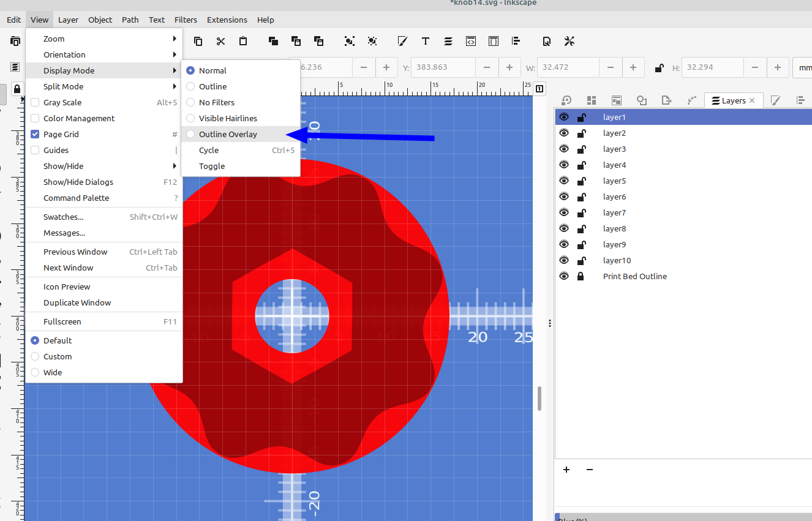This screenshot has width=812, height=521.
Task: Switch to Export panel tab icon
Action: (667, 100)
